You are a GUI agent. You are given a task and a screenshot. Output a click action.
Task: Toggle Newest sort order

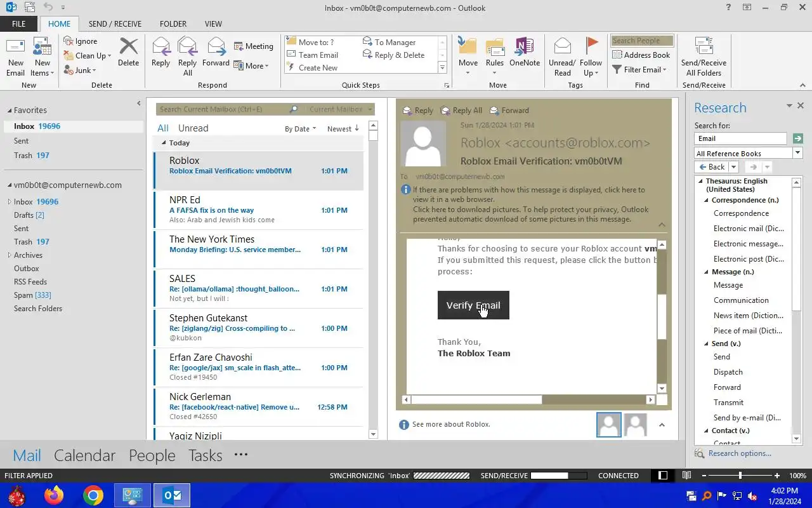pos(343,129)
